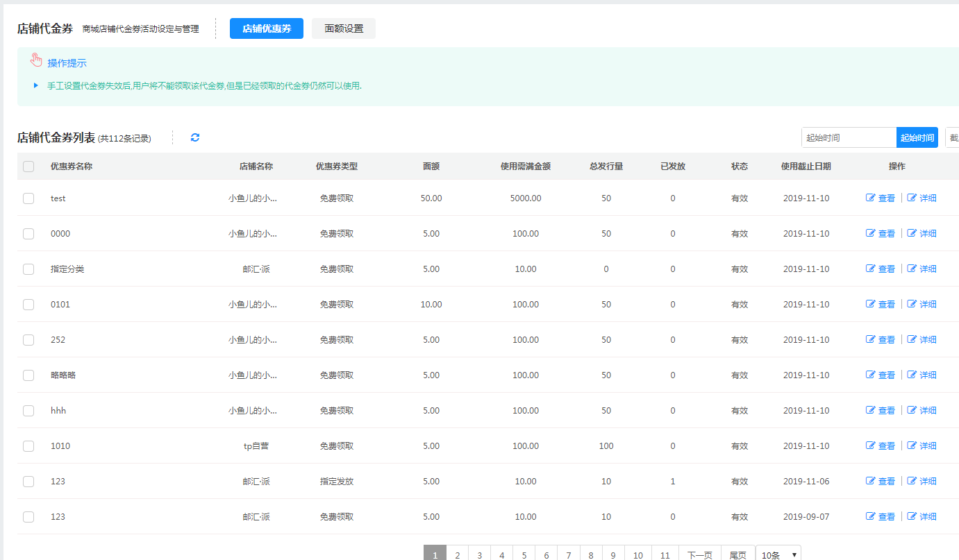Image resolution: width=959 pixels, height=560 pixels.
Task: Click the hand icon next to 操作提示
Action: pos(37,61)
